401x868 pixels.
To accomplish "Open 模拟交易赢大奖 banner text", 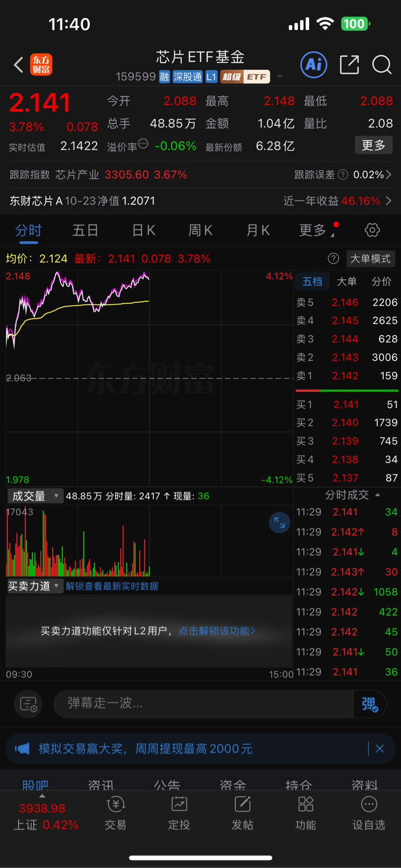I will [145, 748].
